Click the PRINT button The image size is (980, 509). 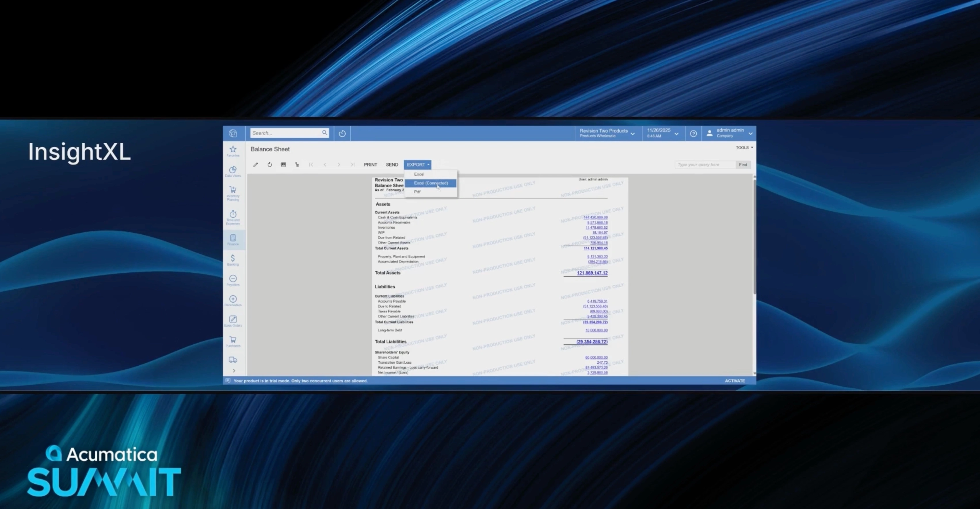[370, 164]
